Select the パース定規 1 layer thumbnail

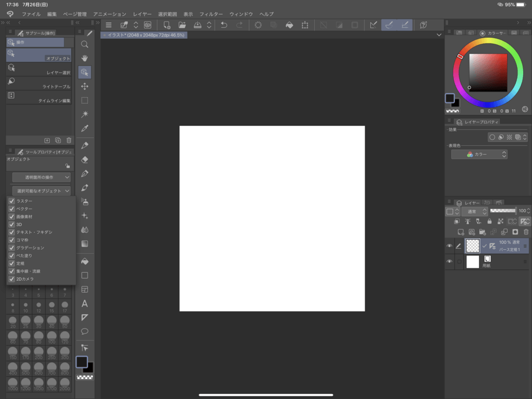pyautogui.click(x=472, y=246)
